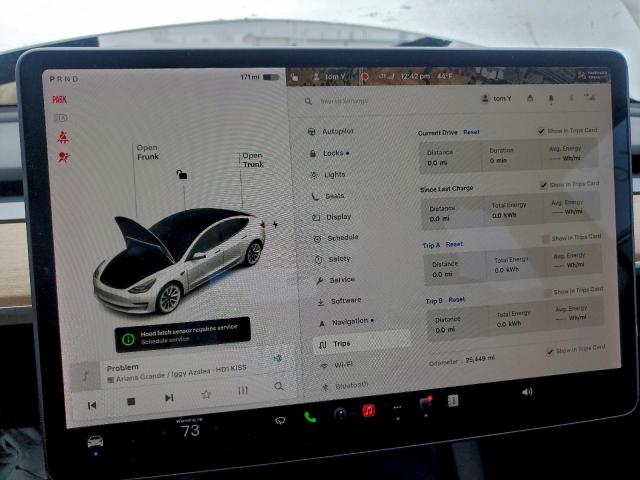Check Trip B Show in Trips Card
The height and width of the screenshot is (480, 640).
548,292
